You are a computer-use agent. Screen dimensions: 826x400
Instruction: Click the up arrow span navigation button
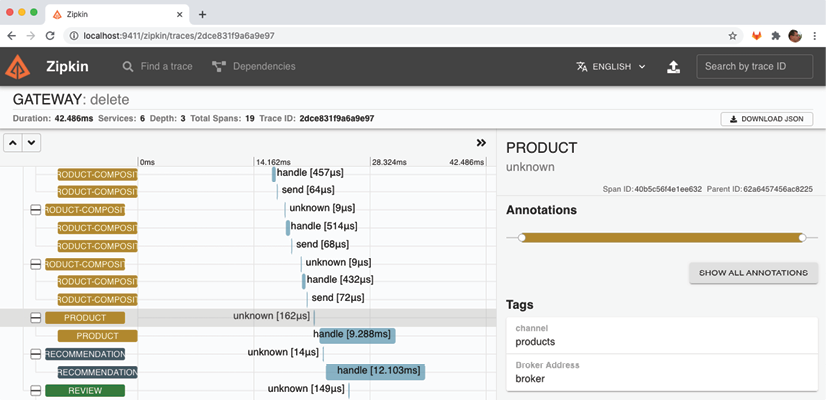pyautogui.click(x=13, y=143)
